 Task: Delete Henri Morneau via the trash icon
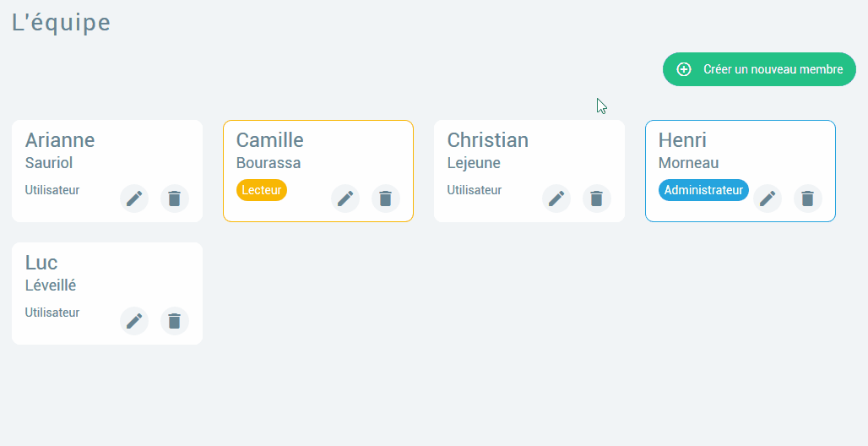pos(808,199)
